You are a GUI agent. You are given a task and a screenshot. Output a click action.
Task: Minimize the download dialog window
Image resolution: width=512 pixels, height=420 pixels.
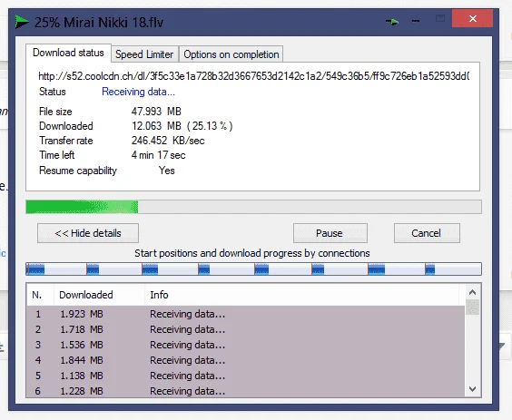pos(416,21)
